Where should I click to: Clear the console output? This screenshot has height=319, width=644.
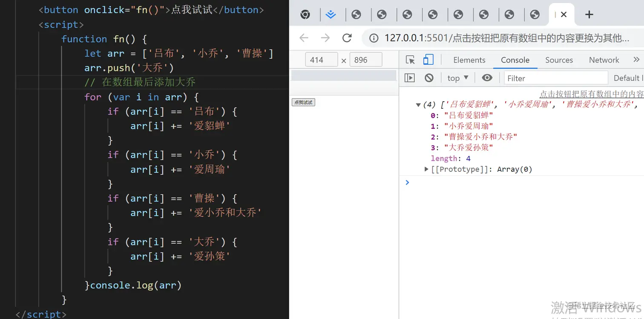(429, 78)
